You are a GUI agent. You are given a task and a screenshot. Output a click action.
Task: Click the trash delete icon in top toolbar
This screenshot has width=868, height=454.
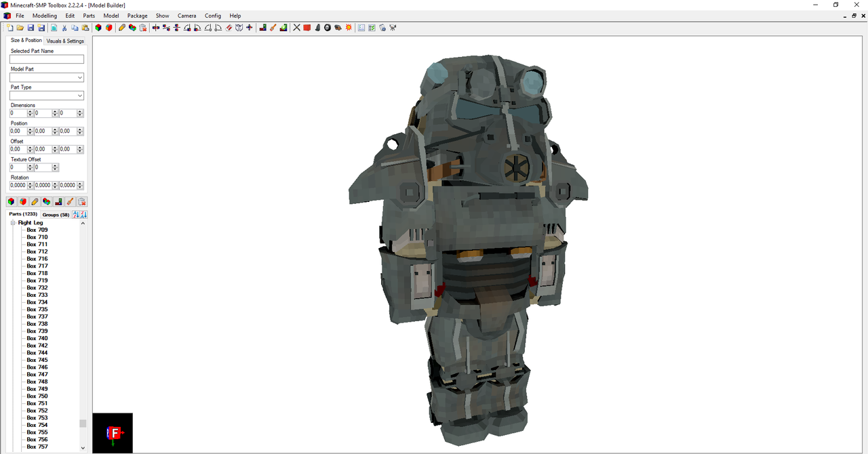[x=142, y=28]
